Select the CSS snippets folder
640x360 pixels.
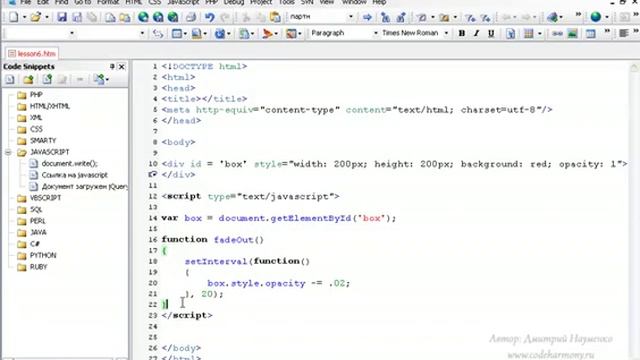36,129
